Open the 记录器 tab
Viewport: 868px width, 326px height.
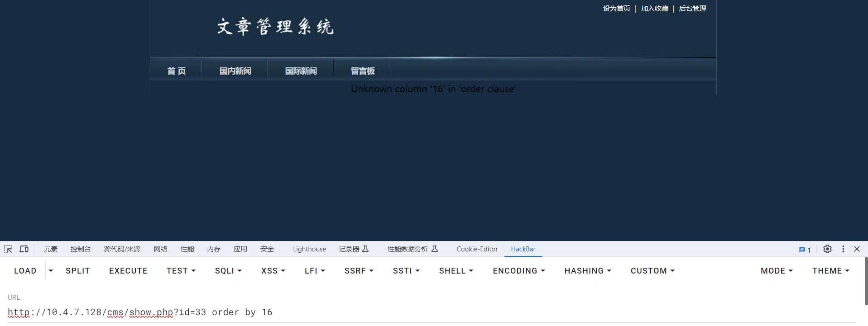(x=349, y=249)
